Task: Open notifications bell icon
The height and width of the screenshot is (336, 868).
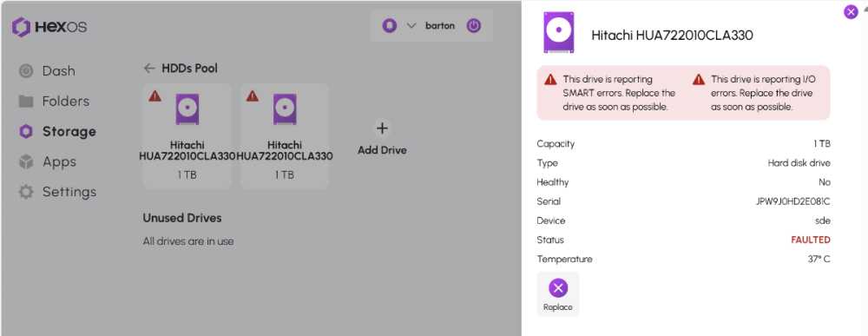Action: point(390,25)
